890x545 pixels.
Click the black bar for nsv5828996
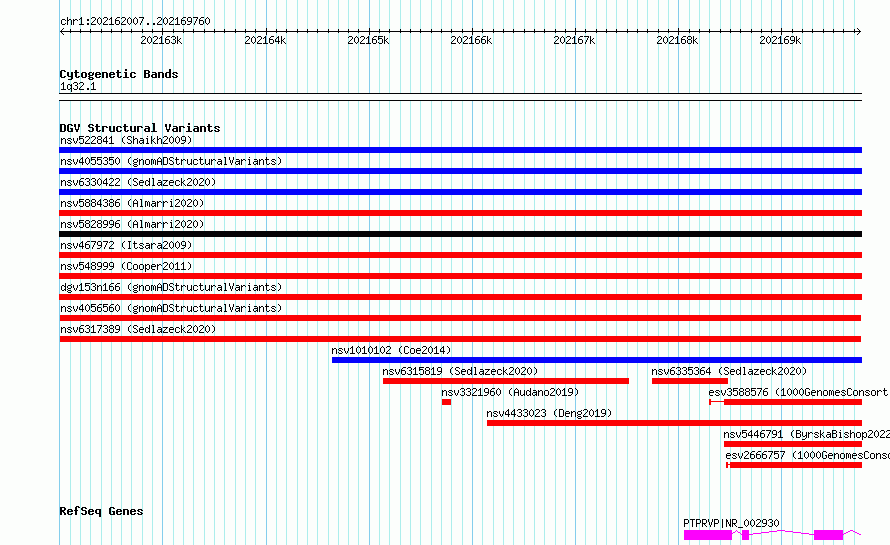460,234
